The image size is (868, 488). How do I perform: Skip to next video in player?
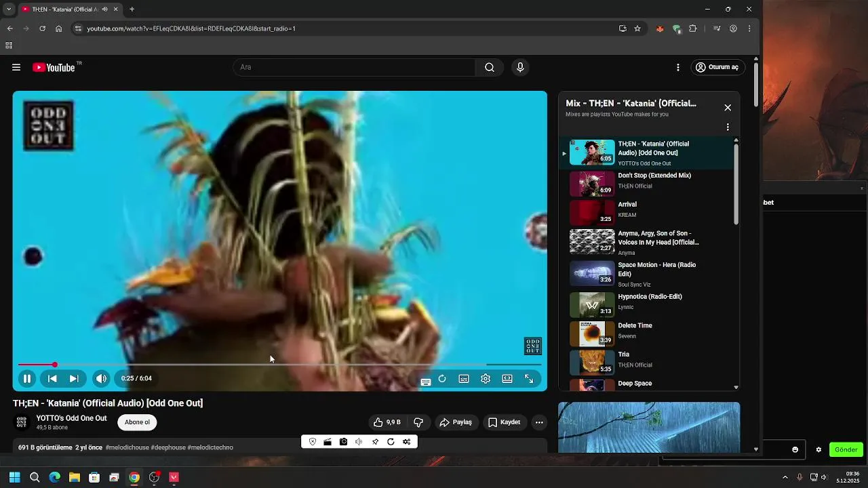[x=74, y=379]
